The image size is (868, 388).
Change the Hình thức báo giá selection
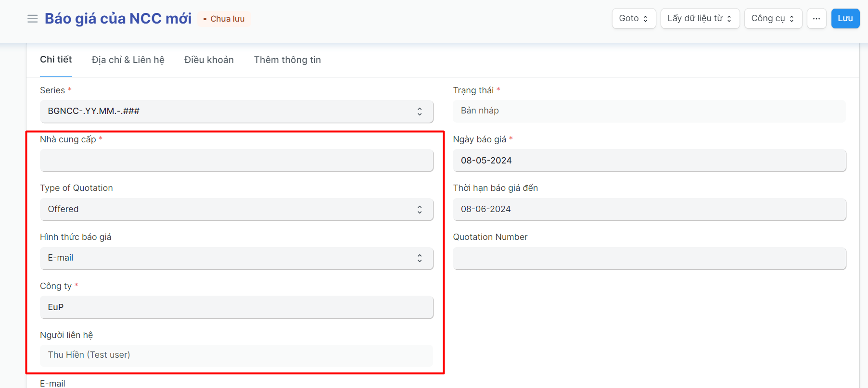[x=236, y=258]
